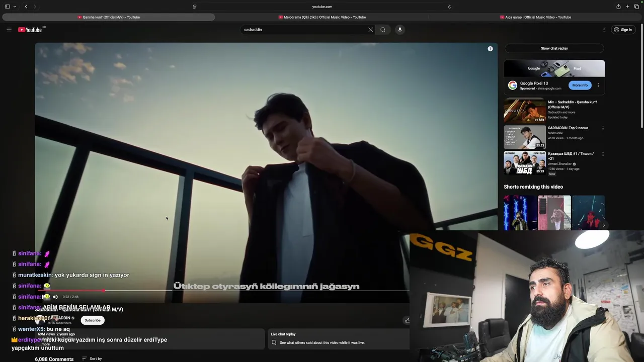
Task: Click 'SlomoVibe' channel name
Action: click(x=555, y=133)
